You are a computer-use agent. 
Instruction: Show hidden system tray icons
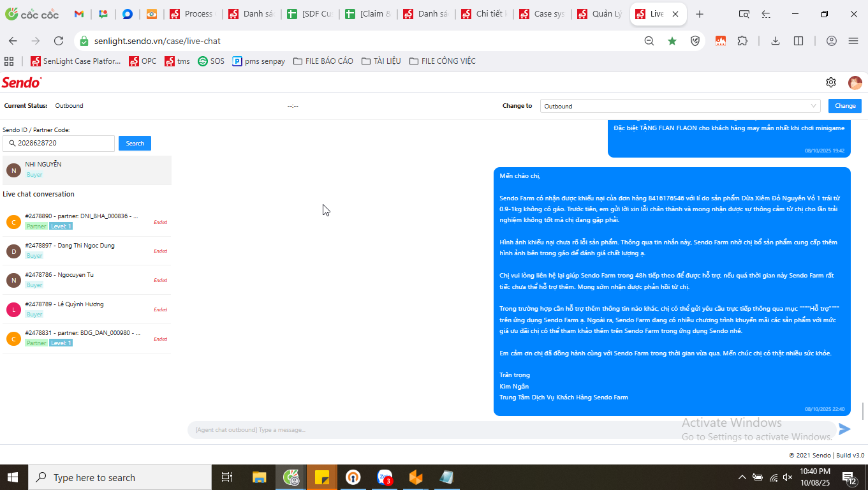[742, 477]
